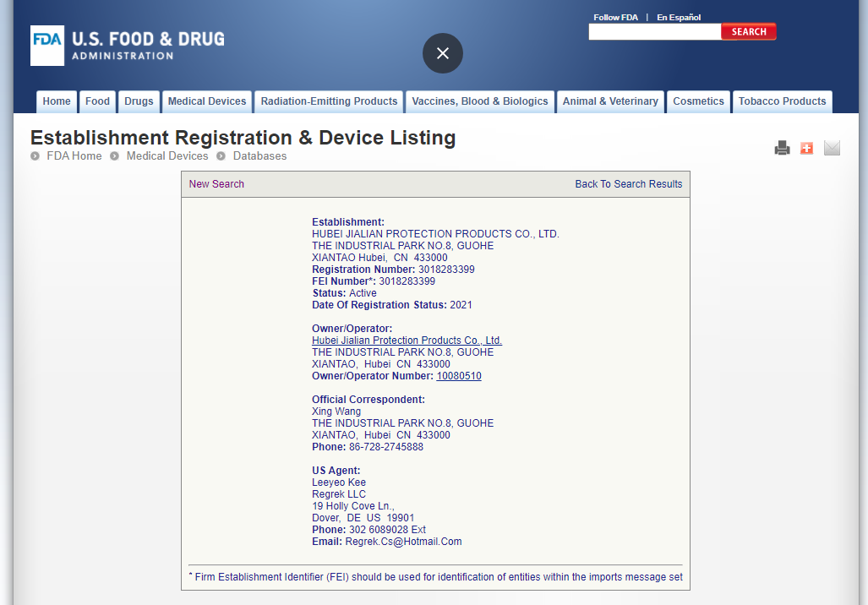
Task: Click the establishment name HUBEI JIALIAN PROTECTION PRODUCTS
Action: [435, 234]
